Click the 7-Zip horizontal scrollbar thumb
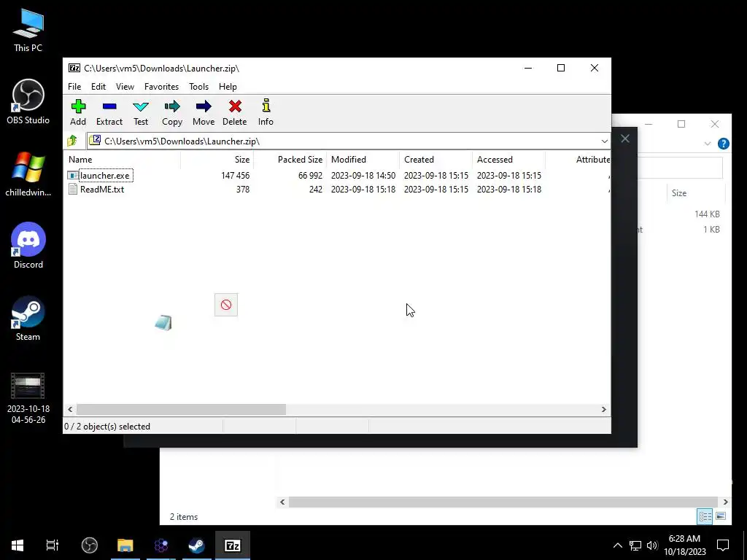This screenshot has height=560, width=747. pos(181,410)
